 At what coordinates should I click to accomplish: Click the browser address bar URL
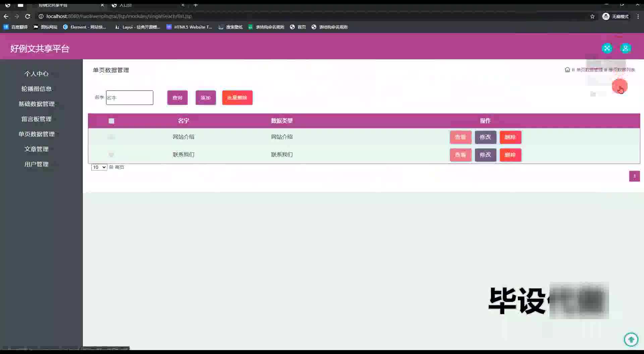click(119, 16)
